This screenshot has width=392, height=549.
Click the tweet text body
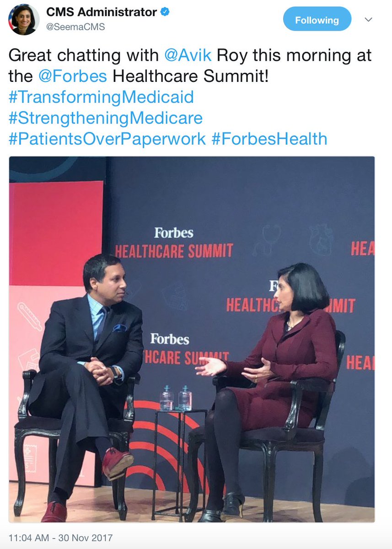(x=190, y=97)
